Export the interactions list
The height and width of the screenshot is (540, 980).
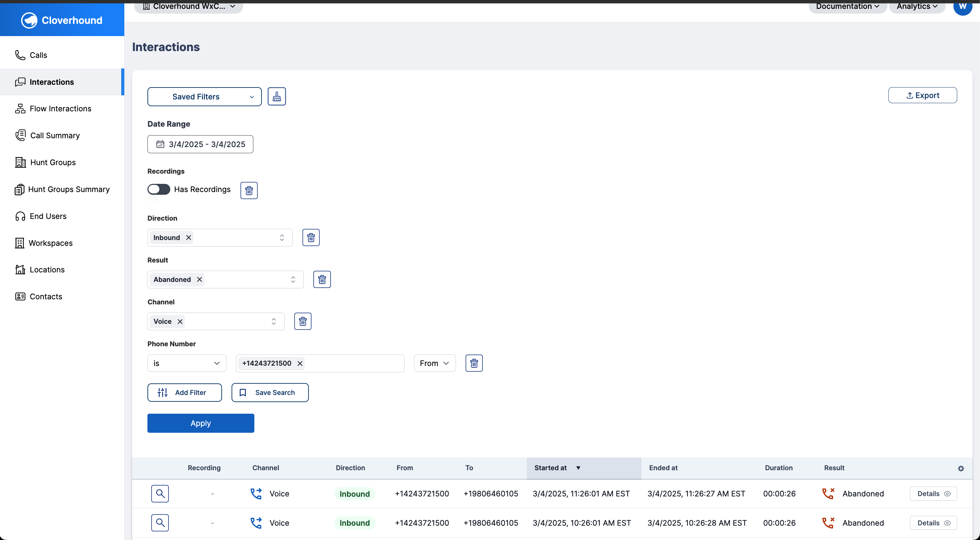[922, 95]
